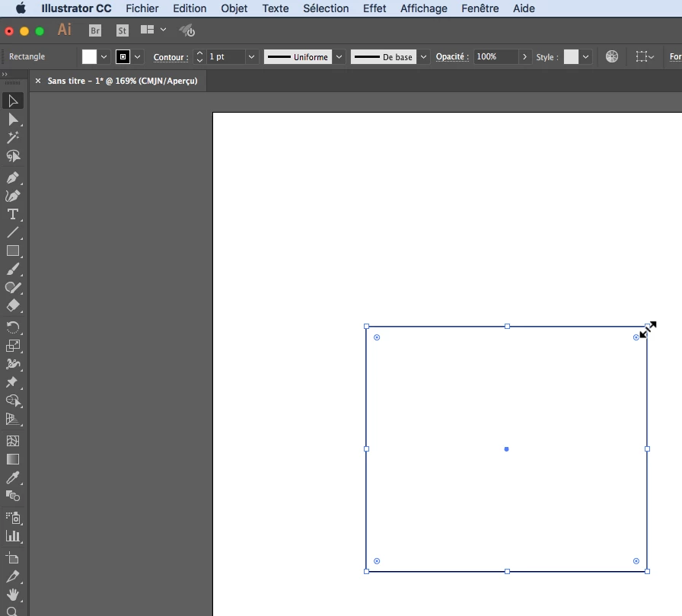This screenshot has height=616, width=682.
Task: Open the fill color dropdown arrow
Action: 104,56
